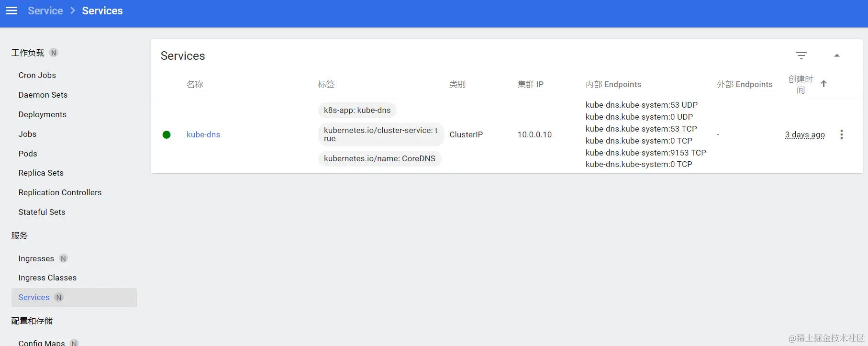868x346 pixels.
Task: Open Daemon Sets in sidebar
Action: pyautogui.click(x=43, y=95)
